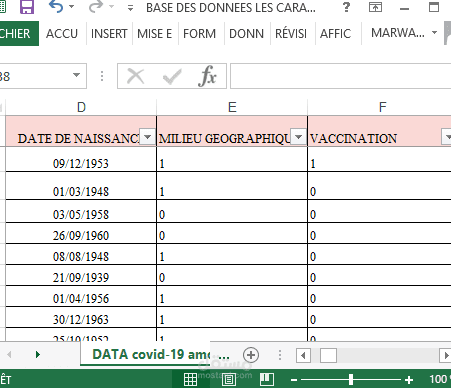Open the FORM formulas tab
Viewport: 451px width, 388px height.
click(x=200, y=34)
